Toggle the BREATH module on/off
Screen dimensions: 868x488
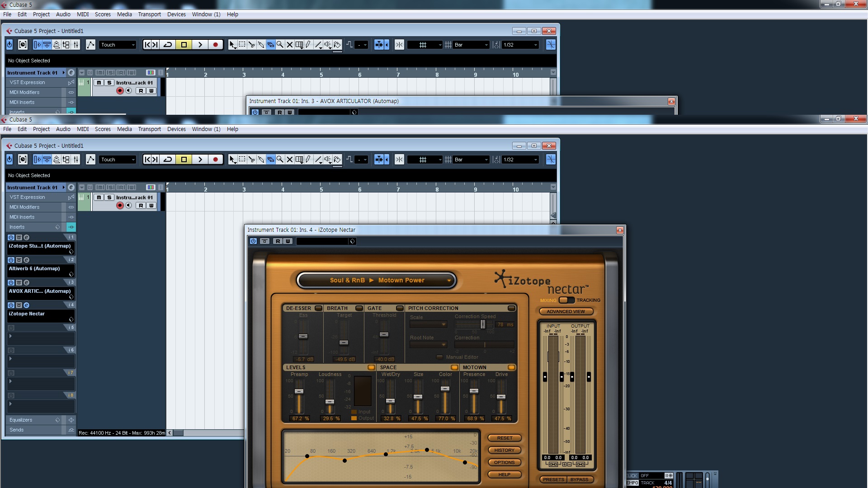click(359, 308)
